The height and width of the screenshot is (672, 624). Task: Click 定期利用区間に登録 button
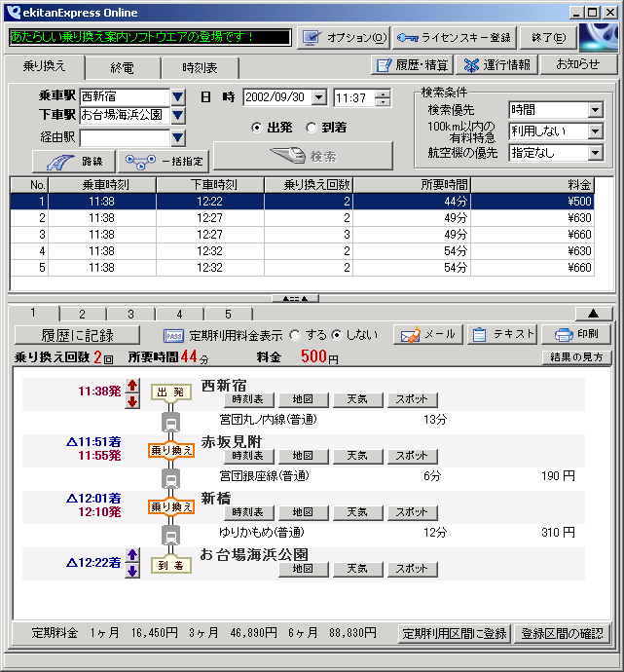(455, 633)
